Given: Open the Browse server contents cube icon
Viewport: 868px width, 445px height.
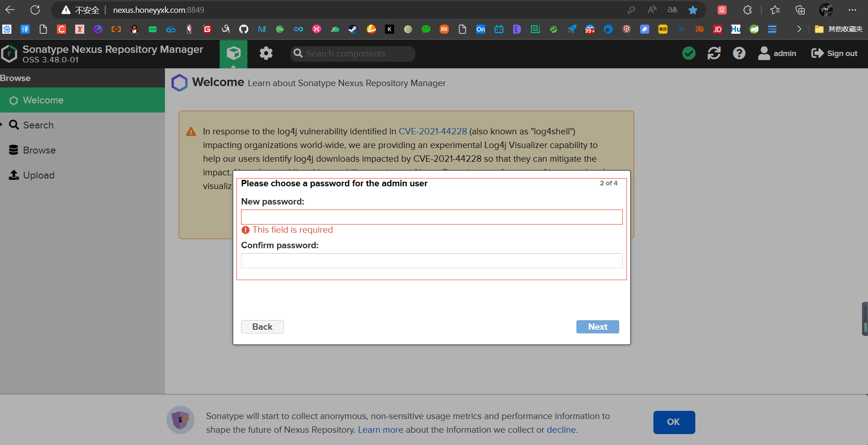Looking at the screenshot, I should [233, 54].
